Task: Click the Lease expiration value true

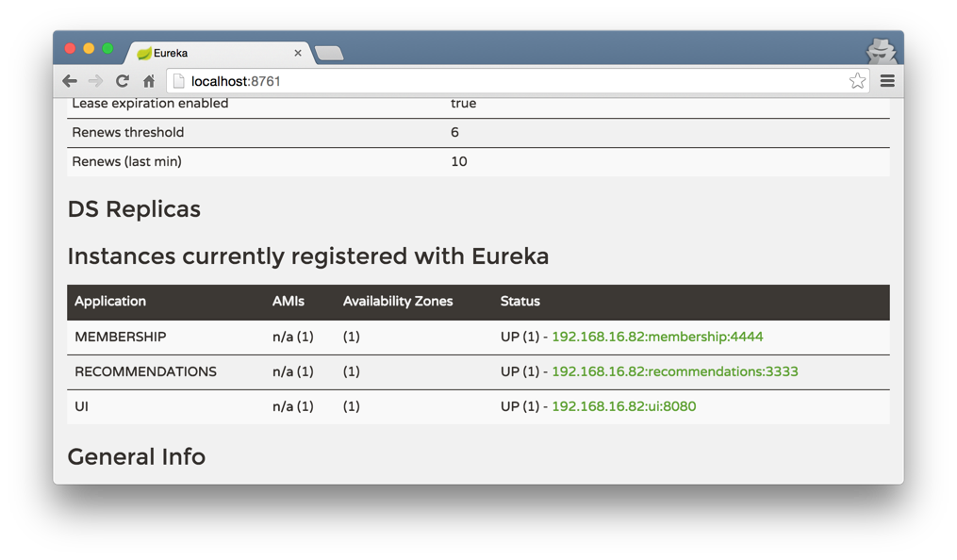Action: pyautogui.click(x=464, y=103)
